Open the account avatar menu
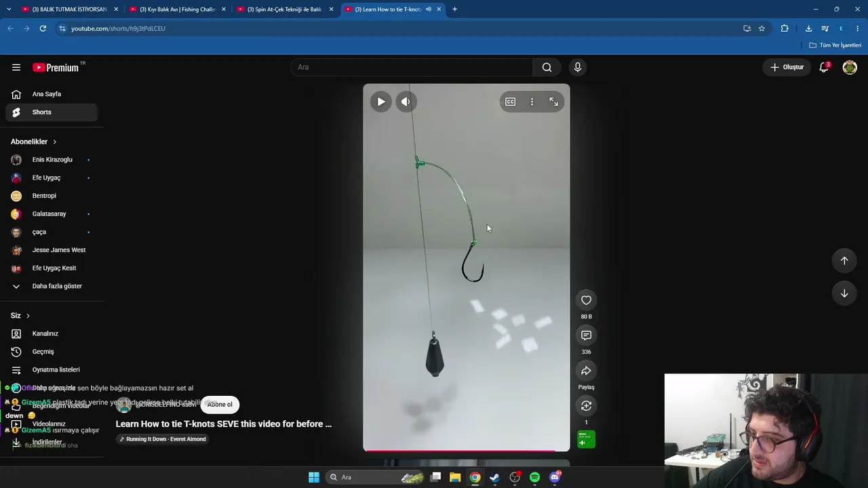The image size is (868, 488). coord(850,67)
